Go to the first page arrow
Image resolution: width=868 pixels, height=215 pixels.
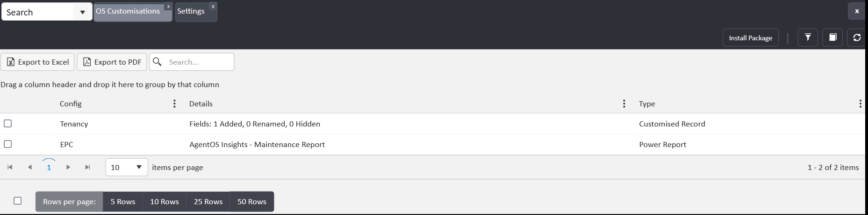(10, 167)
